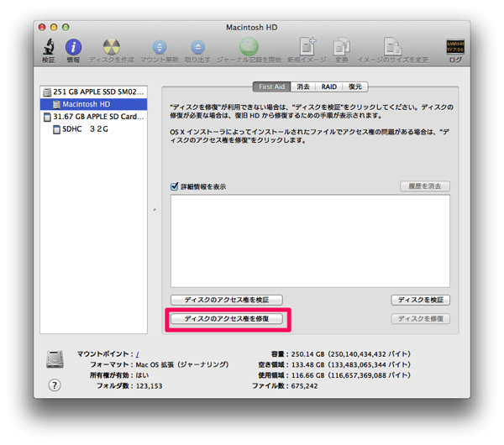This screenshot has height=445, width=504.
Task: Click ディスクのアクセス権を修復 button
Action: tap(227, 319)
